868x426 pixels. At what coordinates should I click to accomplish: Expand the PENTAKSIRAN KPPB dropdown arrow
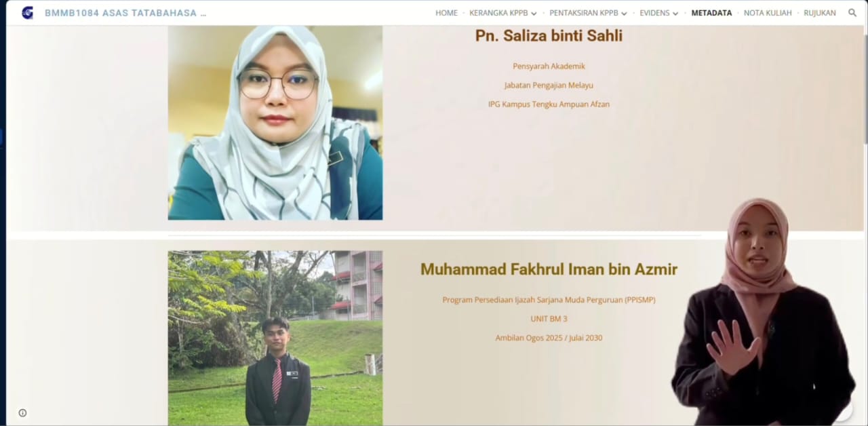click(x=624, y=14)
